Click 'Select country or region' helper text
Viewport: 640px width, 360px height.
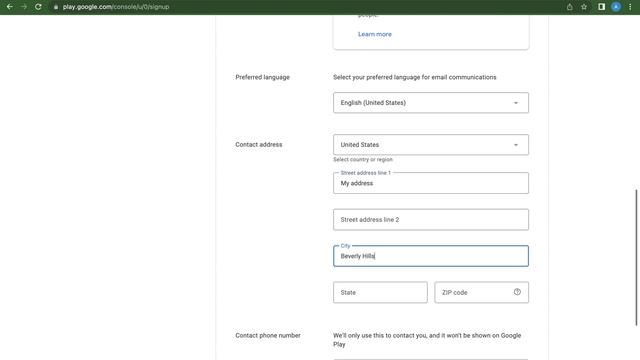click(x=363, y=160)
